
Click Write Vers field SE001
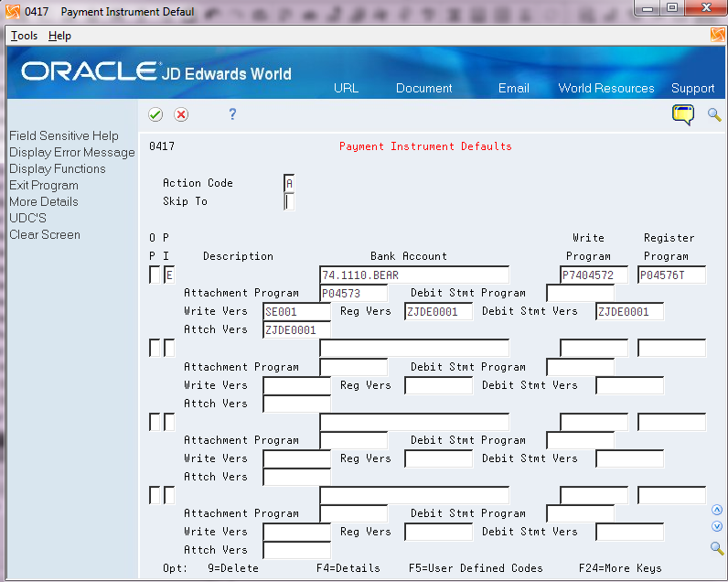point(296,311)
